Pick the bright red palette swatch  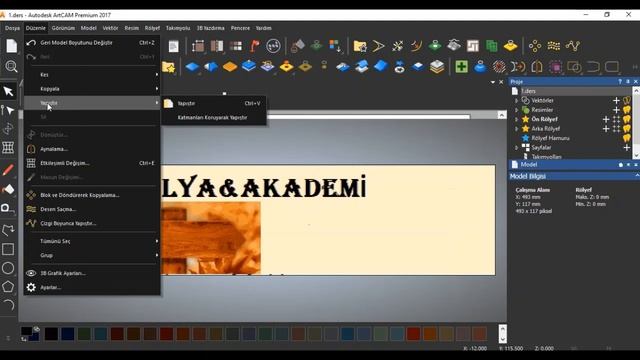(x=413, y=334)
